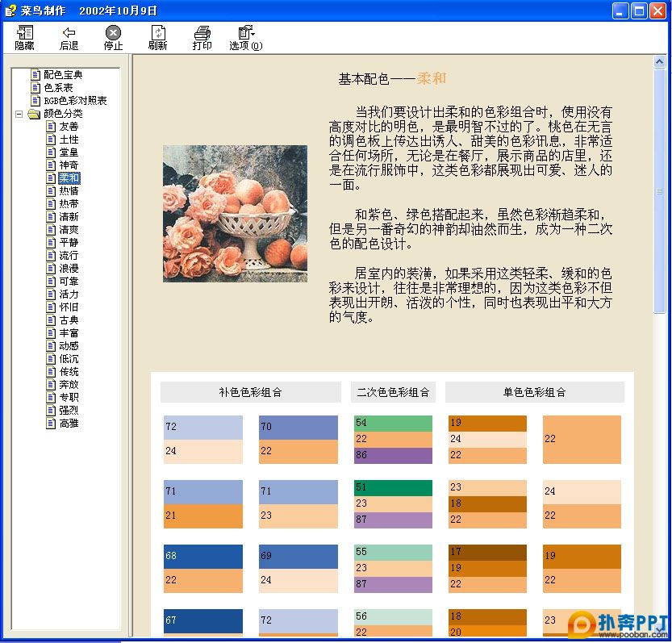672x643 pixels.
Task: Click the deep blue swatch numbered 68
Action: pos(203,557)
